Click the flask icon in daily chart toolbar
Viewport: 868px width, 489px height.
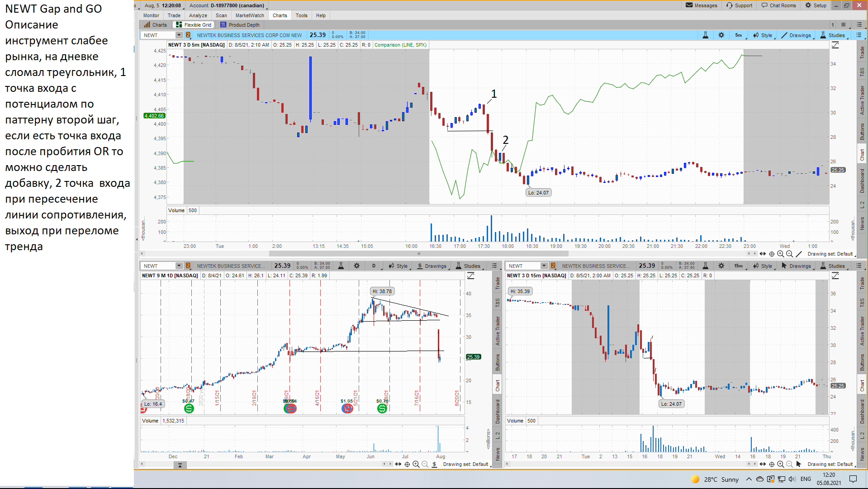click(x=341, y=266)
